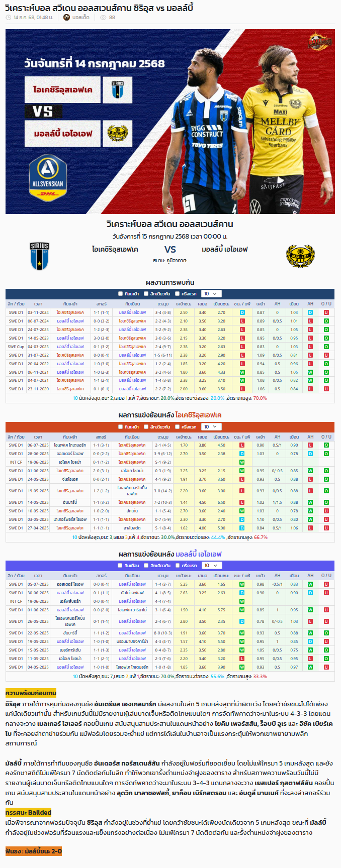Open the match count dropdown in ไอเคซิริอุสเอฟเค past results table
The width and height of the screenshot is (341, 868).
pos(211,427)
